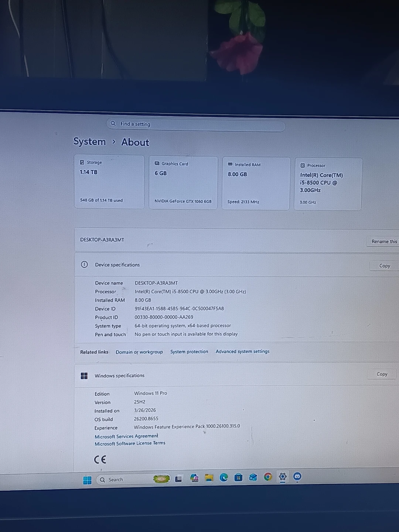The height and width of the screenshot is (532, 399).
Task: Click the magnifier icon in Find a setting
Action: click(x=113, y=123)
